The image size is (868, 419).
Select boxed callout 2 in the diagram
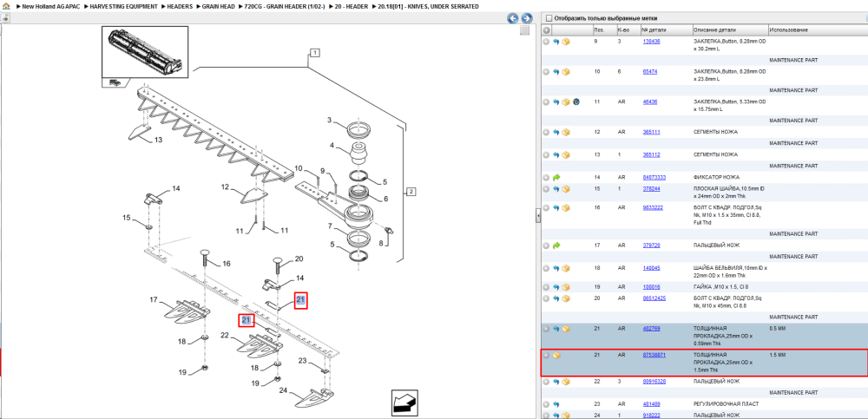pyautogui.click(x=411, y=192)
